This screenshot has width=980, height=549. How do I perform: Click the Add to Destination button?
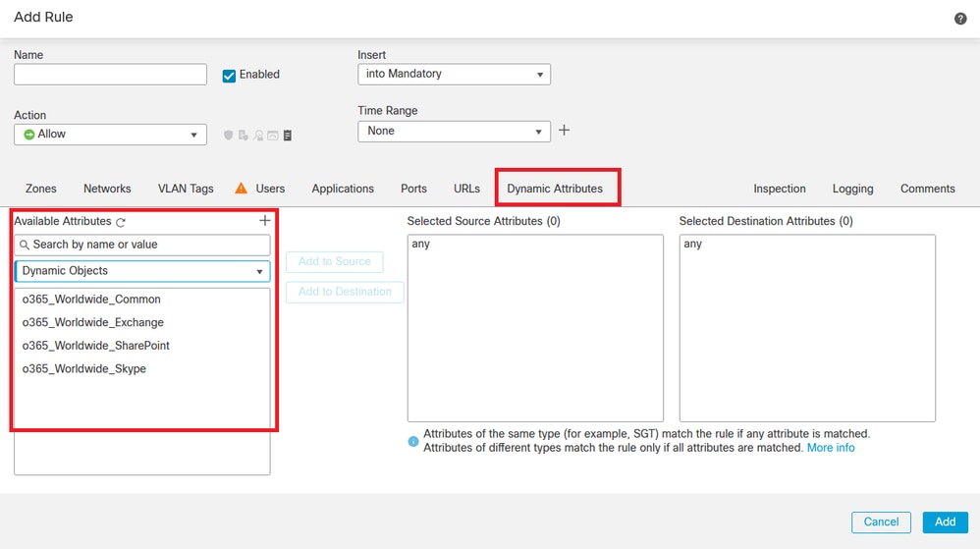[345, 292]
